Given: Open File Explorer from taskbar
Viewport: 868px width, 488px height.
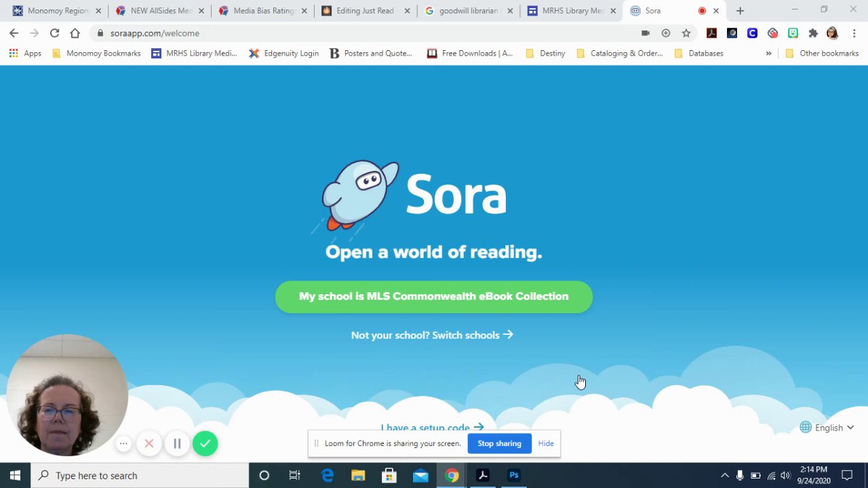Looking at the screenshot, I should pos(358,475).
